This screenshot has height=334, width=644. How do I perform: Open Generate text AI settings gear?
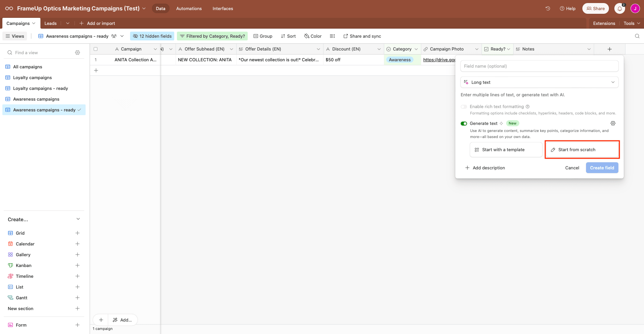point(613,123)
